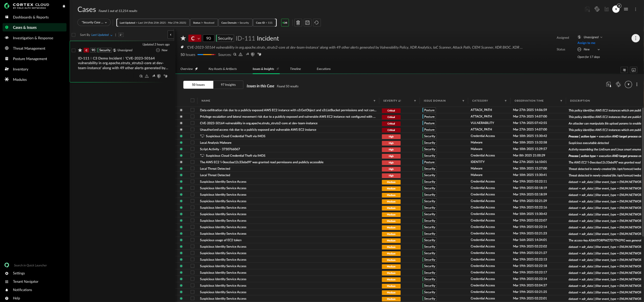Open the issues table filter
Image resolution: width=644 pixels, height=302 pixels.
pos(628,84)
